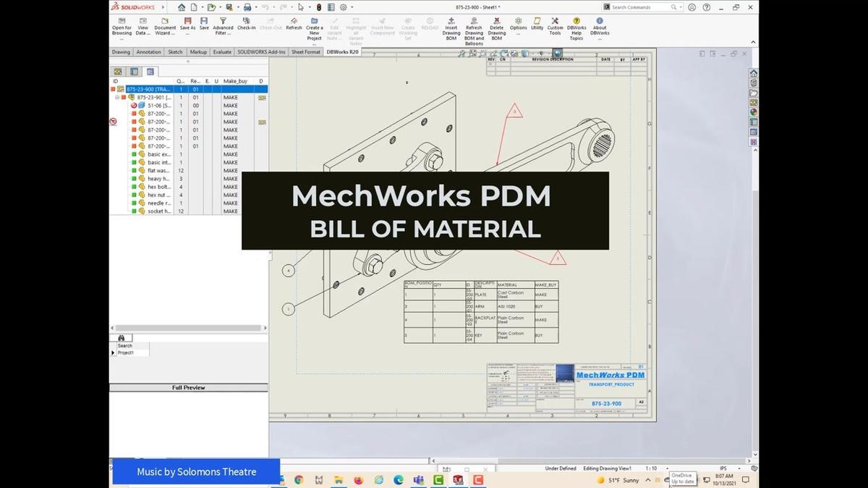Open Custom Tools
868x488 pixels.
(555, 26)
